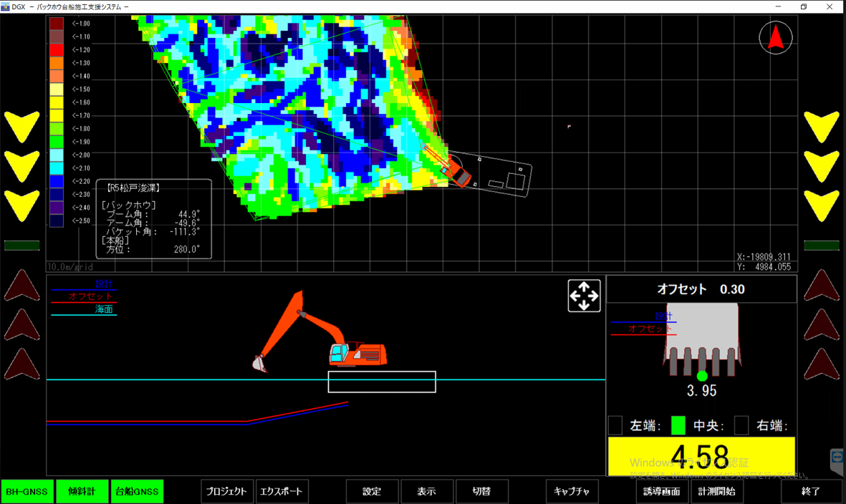Screen dimensions: 846x504
Task: Click the four-way pan arrows icon
Action: coord(584,296)
